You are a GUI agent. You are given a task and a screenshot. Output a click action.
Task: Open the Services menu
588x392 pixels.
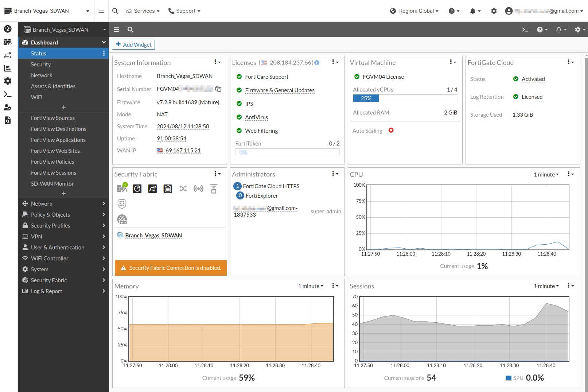point(143,11)
